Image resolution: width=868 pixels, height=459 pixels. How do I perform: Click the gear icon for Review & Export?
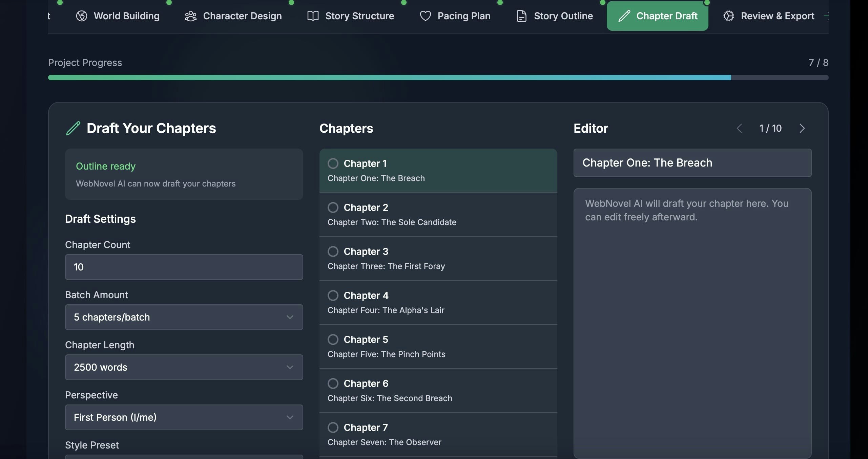pos(728,16)
